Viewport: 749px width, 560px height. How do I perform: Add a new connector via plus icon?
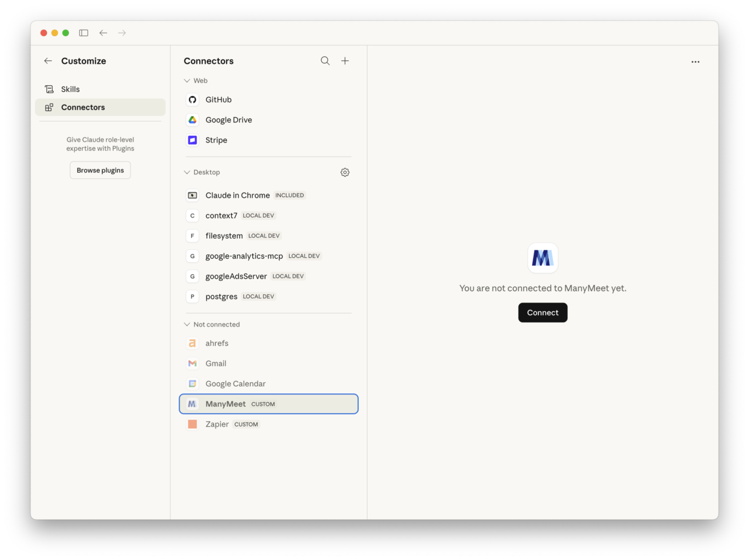(345, 60)
